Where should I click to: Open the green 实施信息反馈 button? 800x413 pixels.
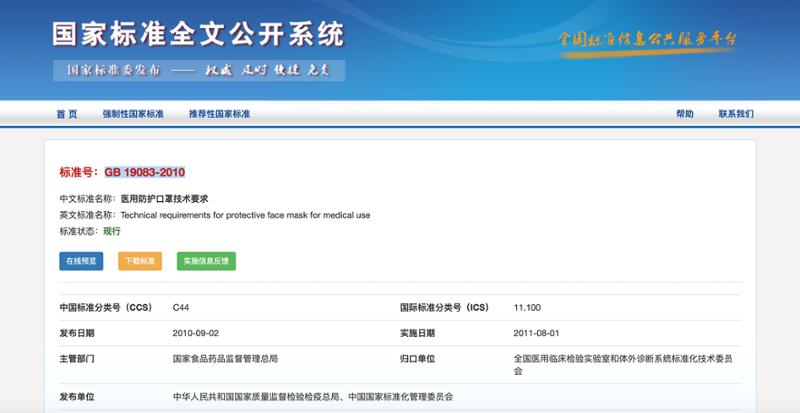[206, 261]
